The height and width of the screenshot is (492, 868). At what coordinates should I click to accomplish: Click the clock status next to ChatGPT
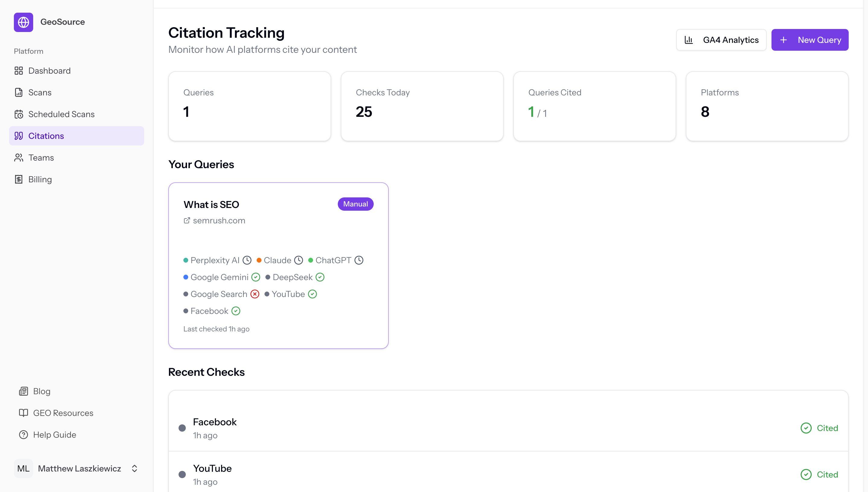pyautogui.click(x=359, y=260)
